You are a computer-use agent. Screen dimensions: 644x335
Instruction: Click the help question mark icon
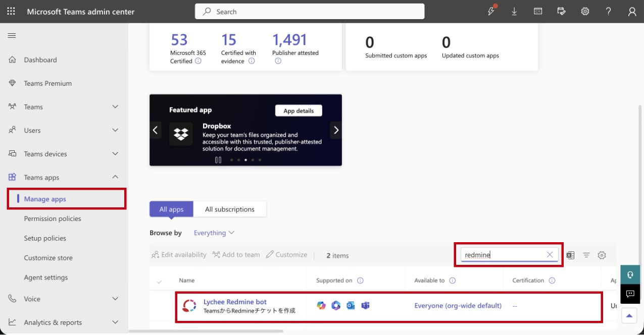click(609, 12)
